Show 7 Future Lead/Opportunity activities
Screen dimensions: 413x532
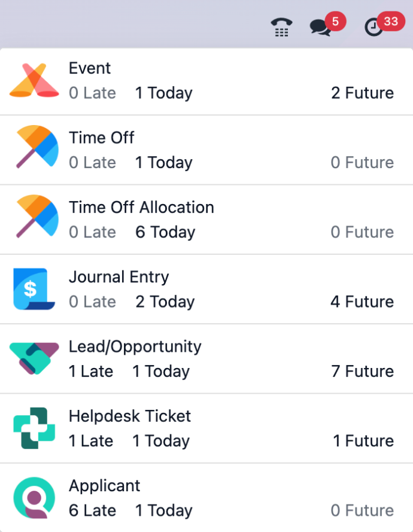pyautogui.click(x=362, y=372)
